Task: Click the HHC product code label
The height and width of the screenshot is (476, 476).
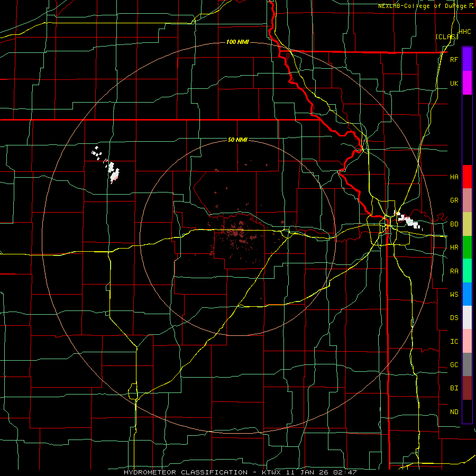Action: coord(464,32)
